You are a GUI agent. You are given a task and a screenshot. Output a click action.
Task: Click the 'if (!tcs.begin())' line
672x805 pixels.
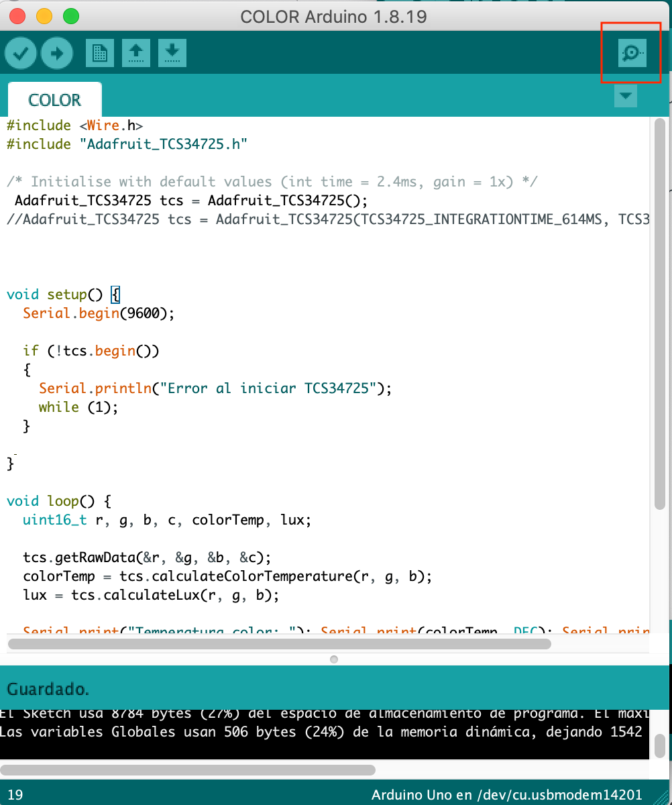coord(91,351)
